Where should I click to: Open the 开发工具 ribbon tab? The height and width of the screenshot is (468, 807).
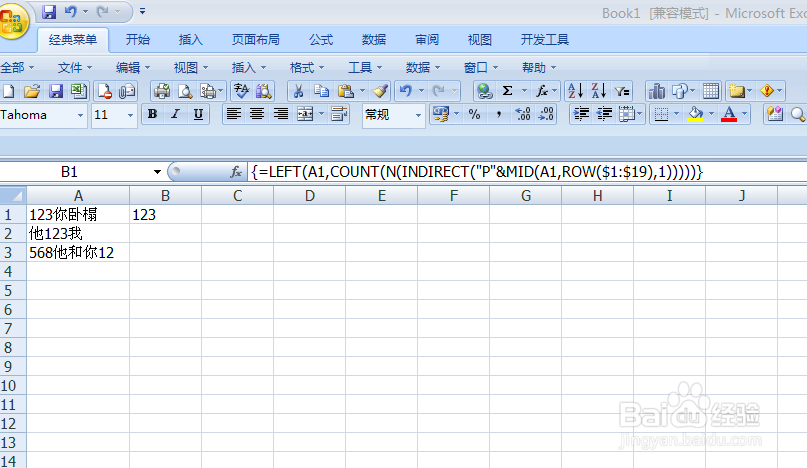[x=545, y=40]
